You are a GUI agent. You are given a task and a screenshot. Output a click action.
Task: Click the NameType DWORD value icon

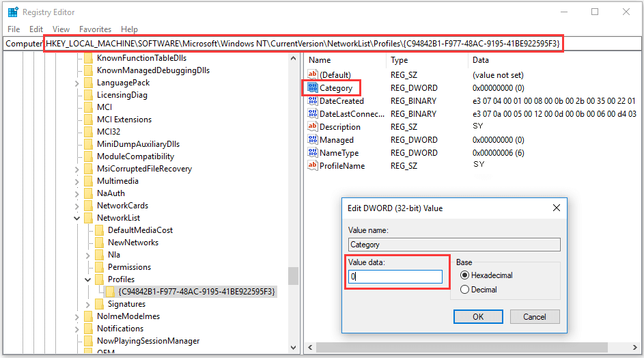click(313, 152)
